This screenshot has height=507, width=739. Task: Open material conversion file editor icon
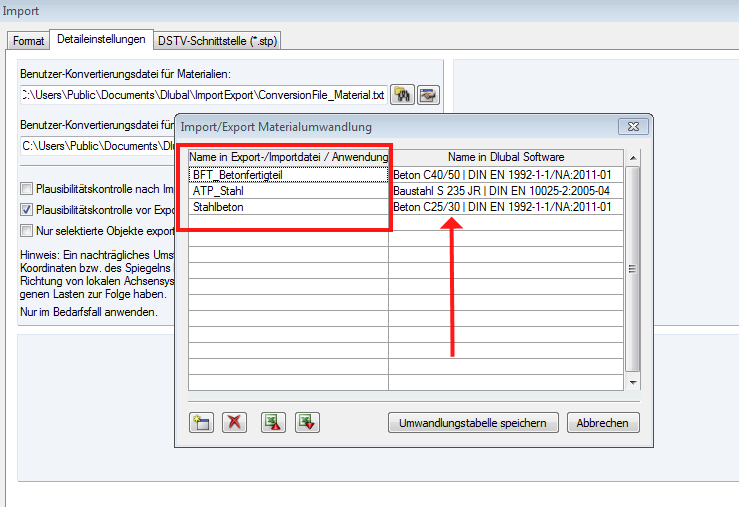pos(428,95)
